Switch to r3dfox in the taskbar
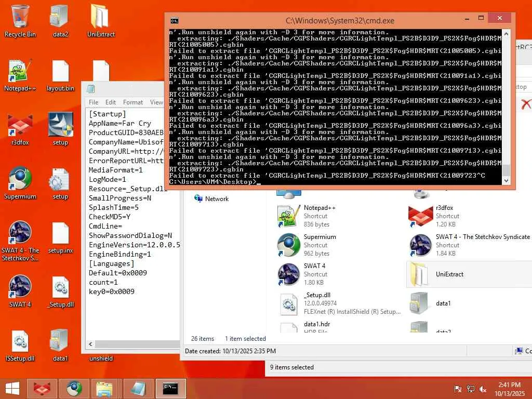 [42, 388]
